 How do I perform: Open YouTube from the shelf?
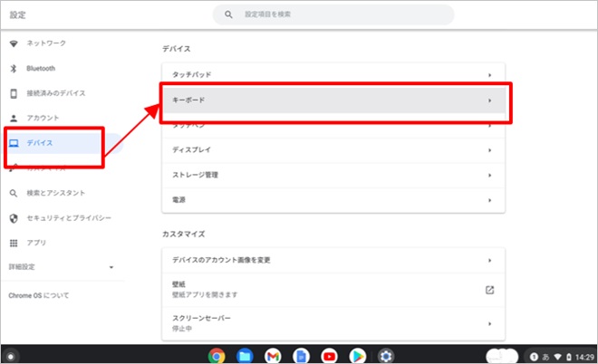point(329,356)
